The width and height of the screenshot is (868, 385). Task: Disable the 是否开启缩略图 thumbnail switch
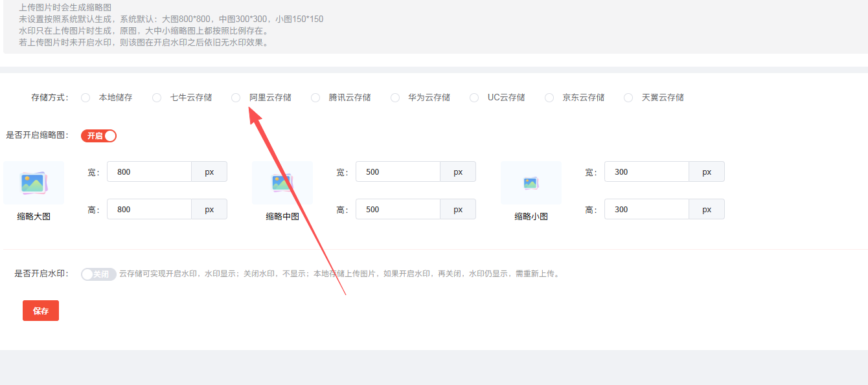pyautogui.click(x=98, y=136)
